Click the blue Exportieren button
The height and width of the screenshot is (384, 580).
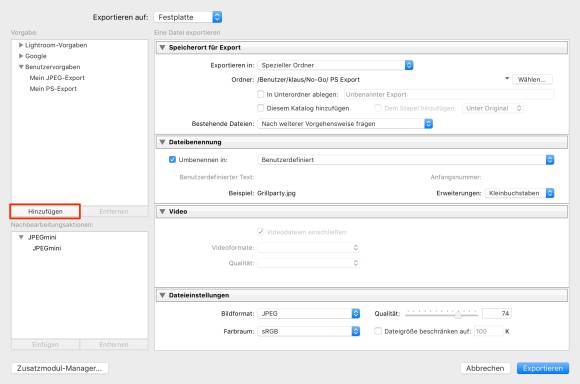543,368
